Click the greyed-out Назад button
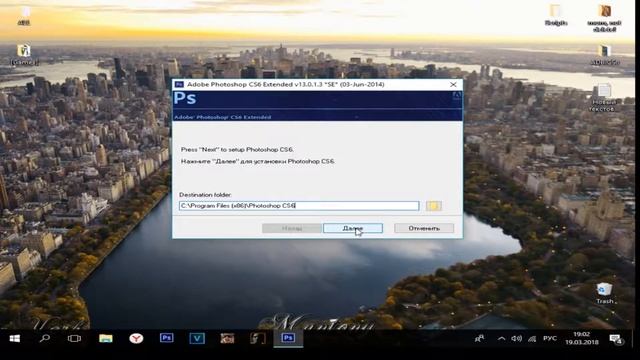This screenshot has width=640, height=360. 291,228
